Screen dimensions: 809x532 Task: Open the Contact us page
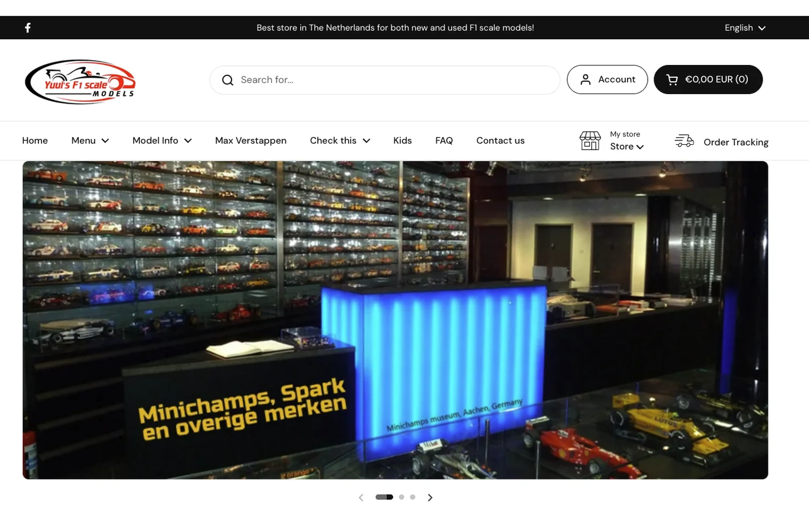point(500,140)
